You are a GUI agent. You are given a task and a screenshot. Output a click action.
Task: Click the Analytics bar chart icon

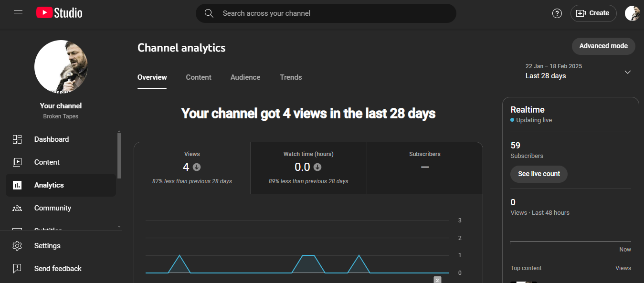pos(17,185)
